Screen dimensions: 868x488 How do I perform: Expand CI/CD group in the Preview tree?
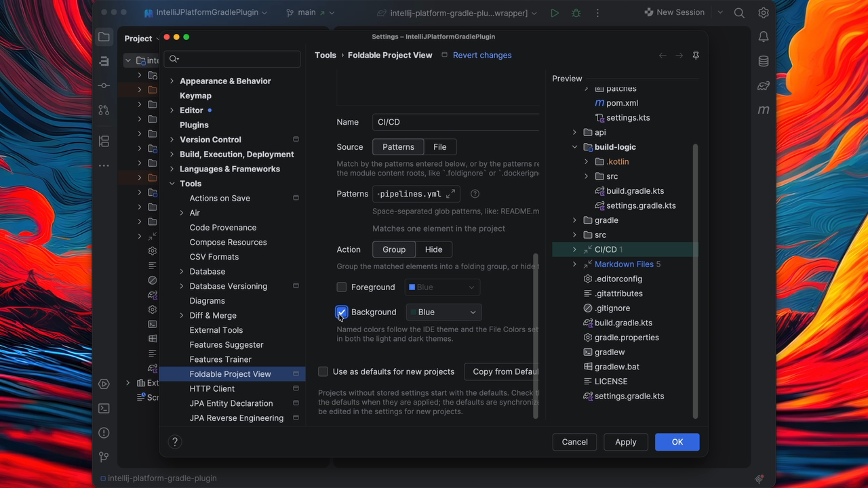[x=574, y=249]
